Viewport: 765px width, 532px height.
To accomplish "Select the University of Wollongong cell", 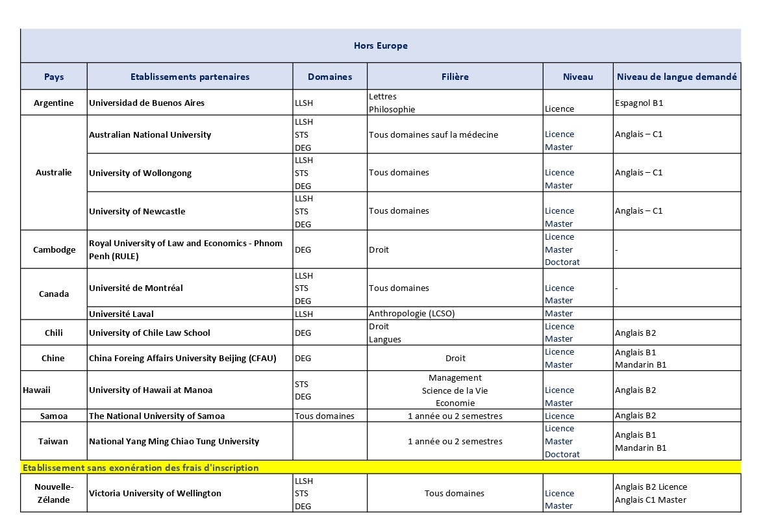I will (140, 173).
